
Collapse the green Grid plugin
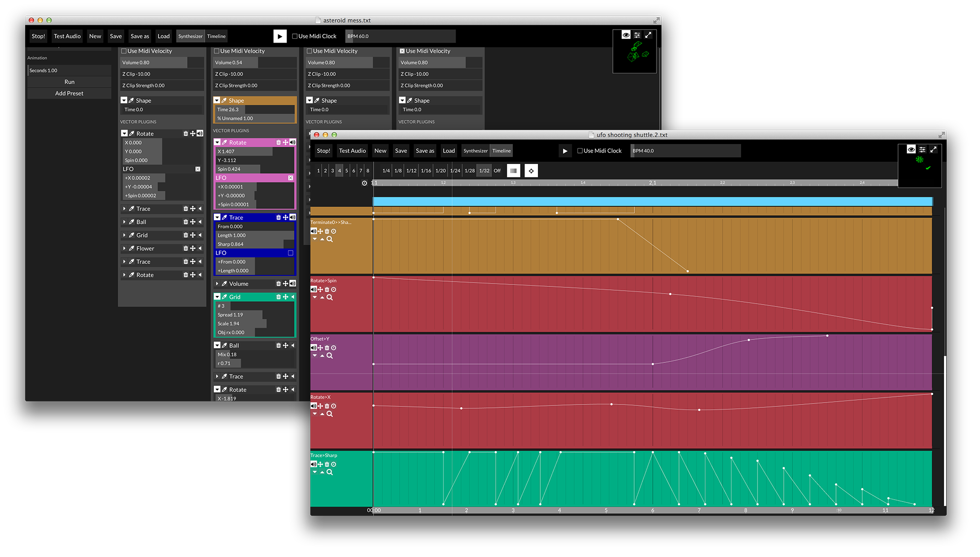[217, 297]
